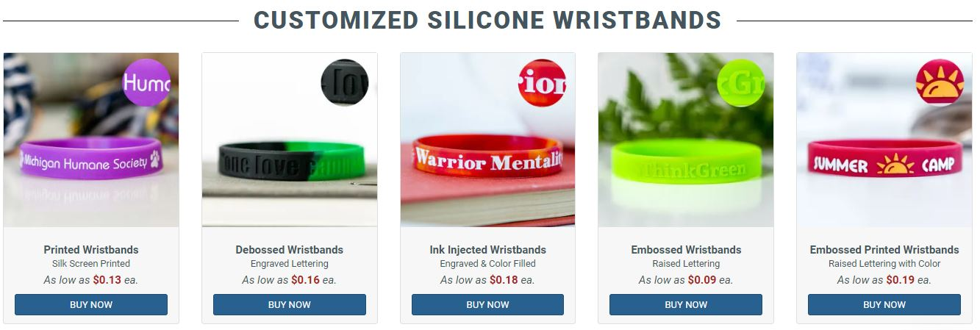The width and height of the screenshot is (980, 330).
Task: Open the Summer Camp wristband photo
Action: [884, 140]
